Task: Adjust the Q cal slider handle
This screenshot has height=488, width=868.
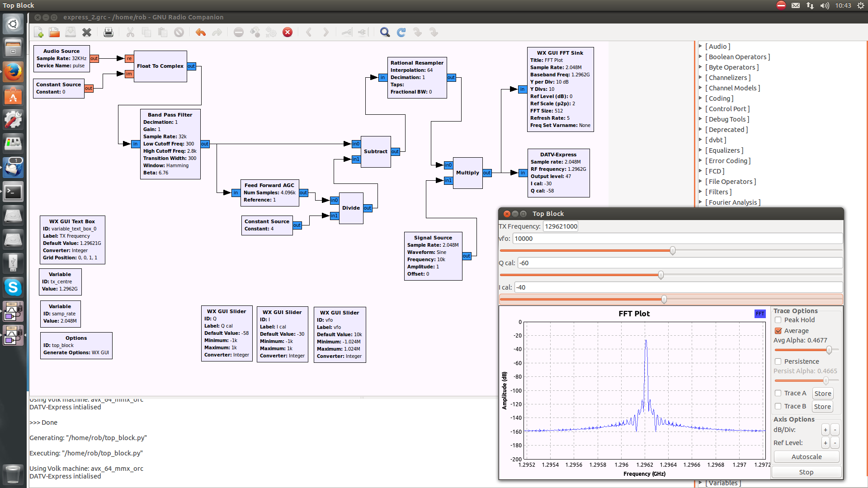Action: (x=661, y=275)
